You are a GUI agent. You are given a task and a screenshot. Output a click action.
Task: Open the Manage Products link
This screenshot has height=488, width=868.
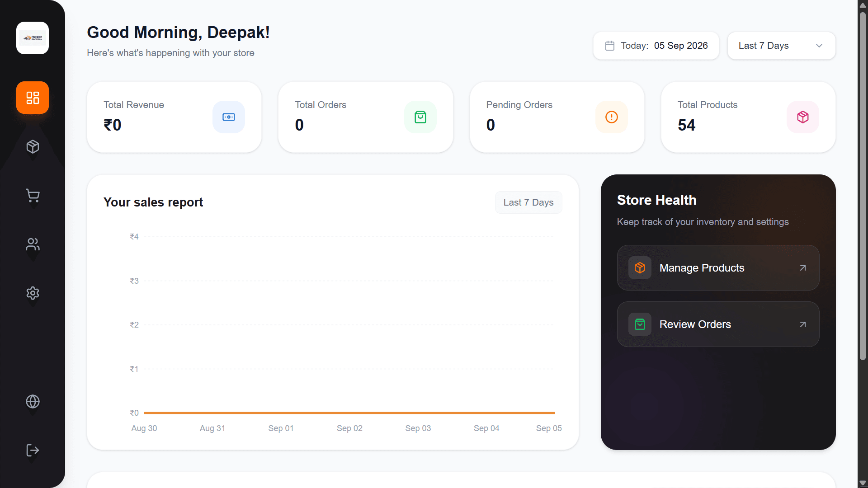click(718, 268)
